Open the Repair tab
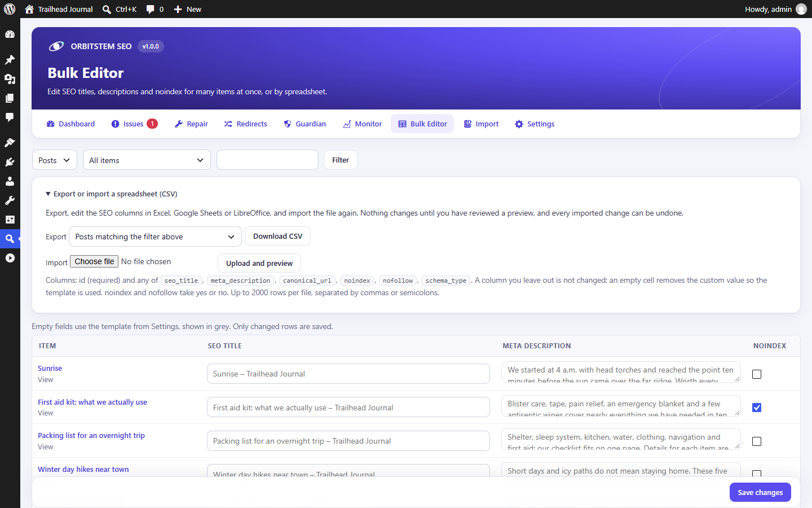This screenshot has width=812, height=508. pyautogui.click(x=191, y=124)
